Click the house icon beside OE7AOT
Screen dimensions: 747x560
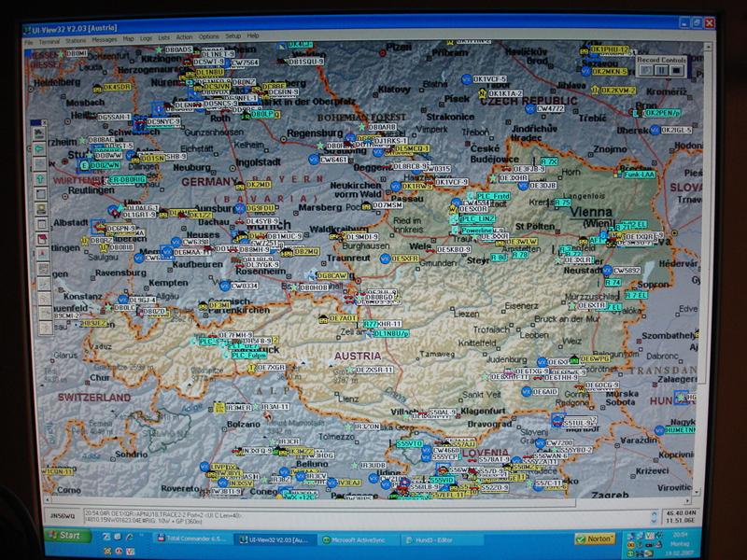323,318
